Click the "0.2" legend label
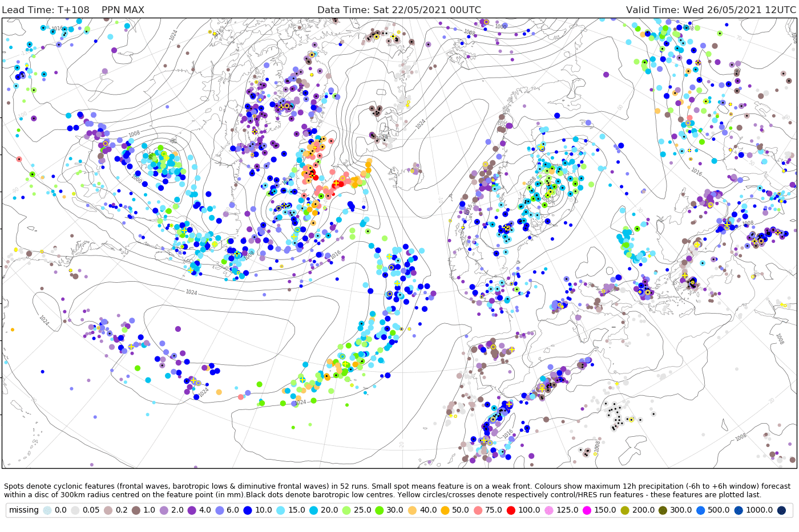This screenshot has height=532, width=799. coord(121,510)
